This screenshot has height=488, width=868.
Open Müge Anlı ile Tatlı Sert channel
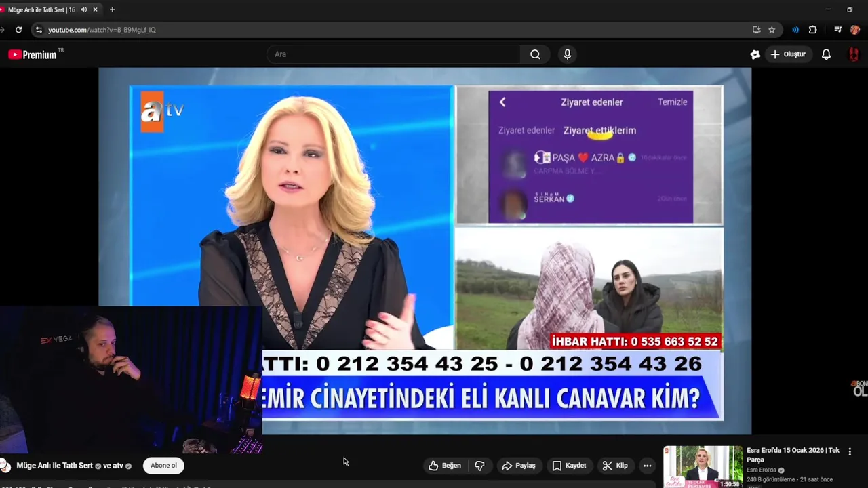coord(54,466)
